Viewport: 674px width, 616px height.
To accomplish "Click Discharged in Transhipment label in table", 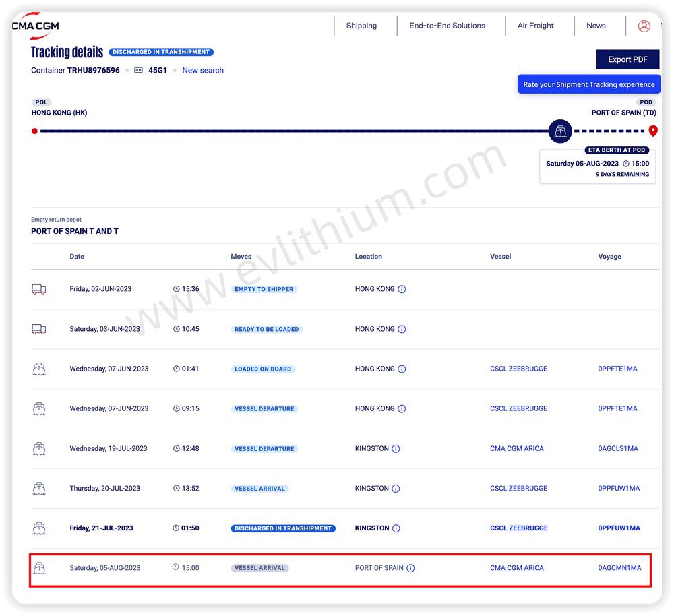I will (x=283, y=528).
